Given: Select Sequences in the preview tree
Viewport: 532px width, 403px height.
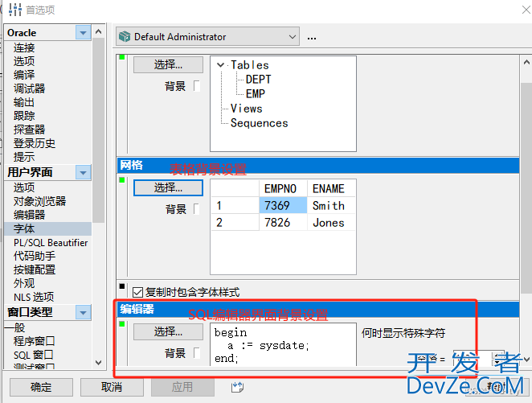Looking at the screenshot, I should (260, 123).
